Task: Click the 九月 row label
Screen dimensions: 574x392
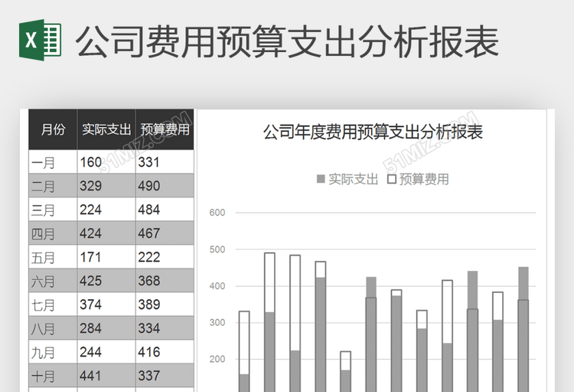Action: (43, 352)
